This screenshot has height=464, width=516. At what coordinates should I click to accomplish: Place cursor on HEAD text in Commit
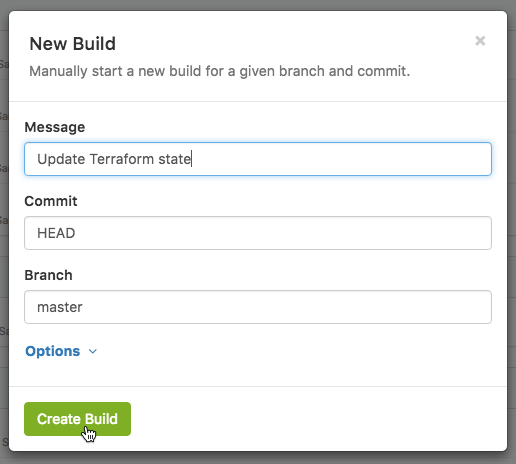56,233
